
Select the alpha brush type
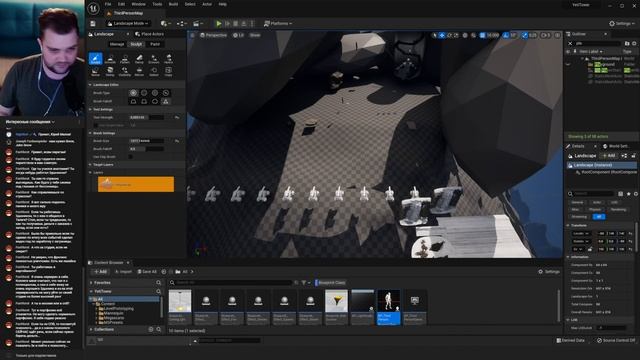(144, 93)
